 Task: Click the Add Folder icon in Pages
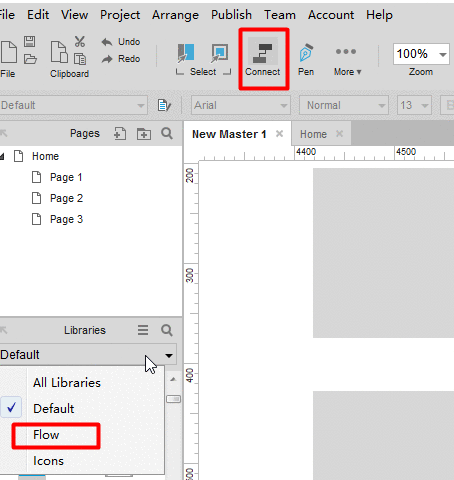tap(144, 134)
